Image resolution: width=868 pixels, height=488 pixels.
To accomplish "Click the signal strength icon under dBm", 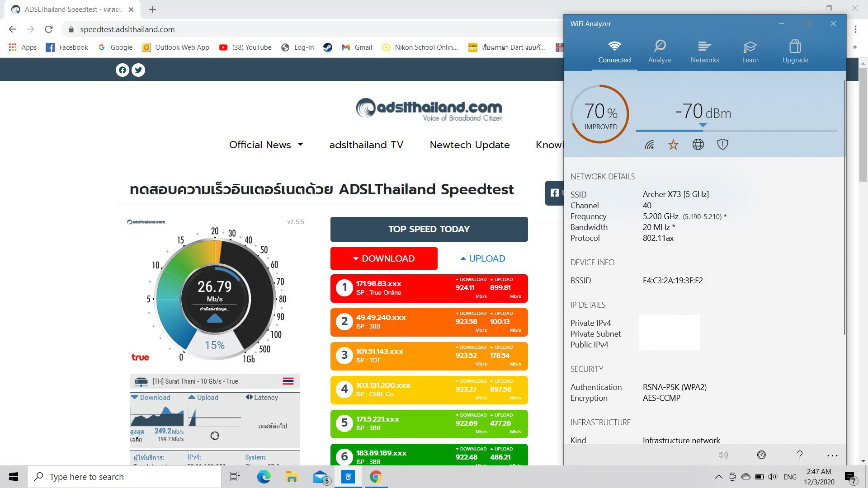I will (x=649, y=145).
